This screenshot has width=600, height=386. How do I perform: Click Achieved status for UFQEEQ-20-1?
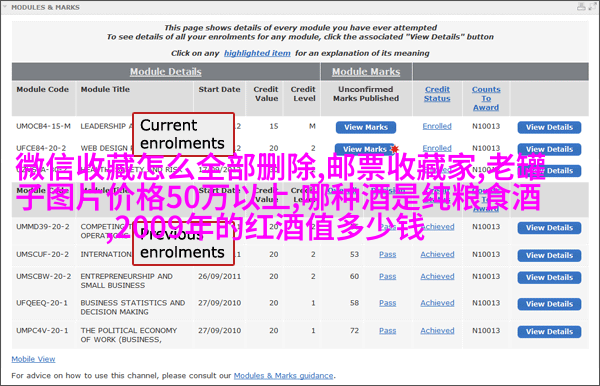click(437, 303)
